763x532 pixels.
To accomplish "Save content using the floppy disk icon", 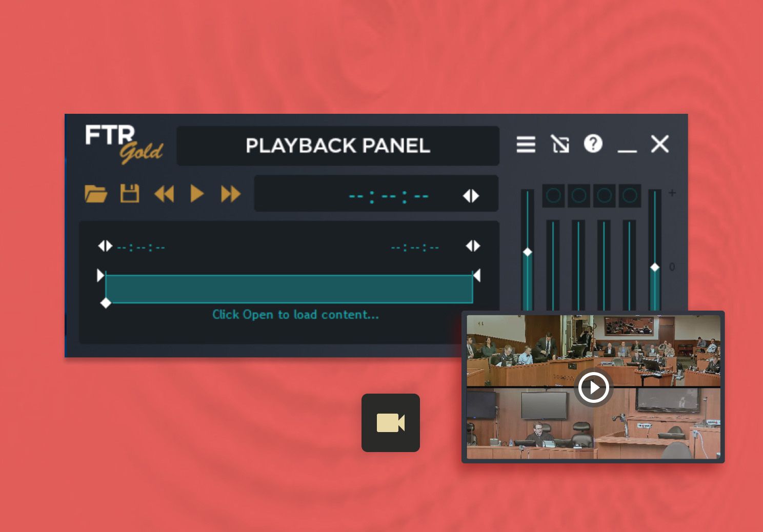I will [x=130, y=193].
